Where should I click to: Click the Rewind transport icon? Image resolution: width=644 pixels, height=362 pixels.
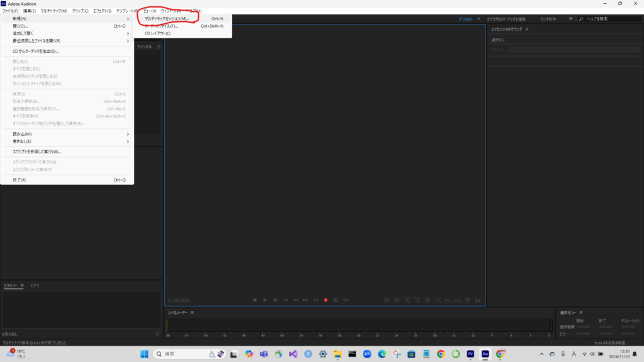296,300
